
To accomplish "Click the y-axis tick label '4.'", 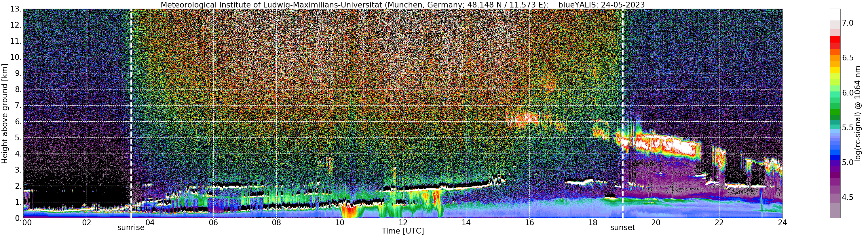I will tap(18, 154).
